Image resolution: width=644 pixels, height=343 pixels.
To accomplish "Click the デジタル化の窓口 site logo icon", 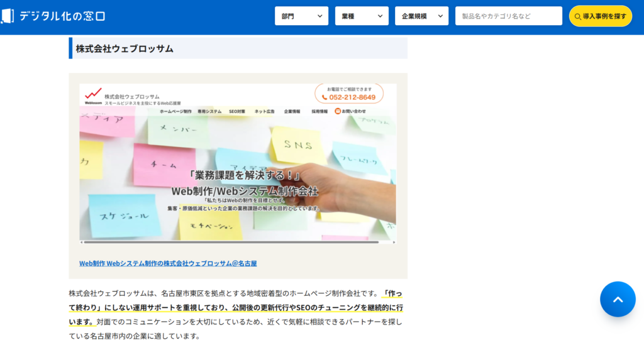I will (7, 16).
